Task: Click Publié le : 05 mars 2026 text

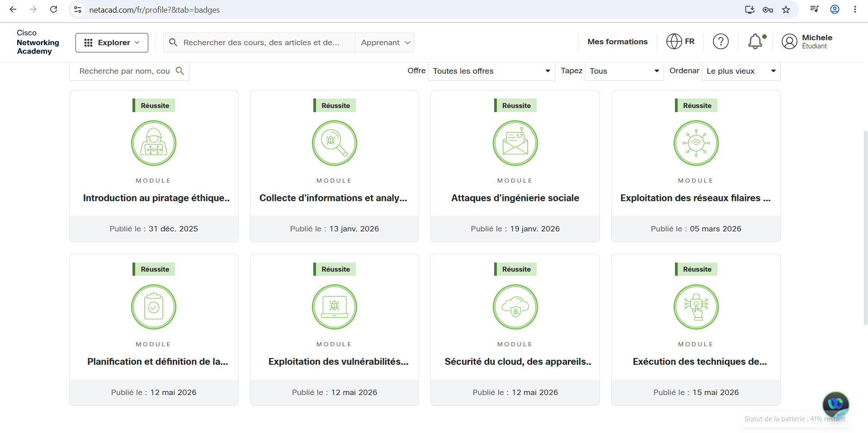Action: pos(696,229)
